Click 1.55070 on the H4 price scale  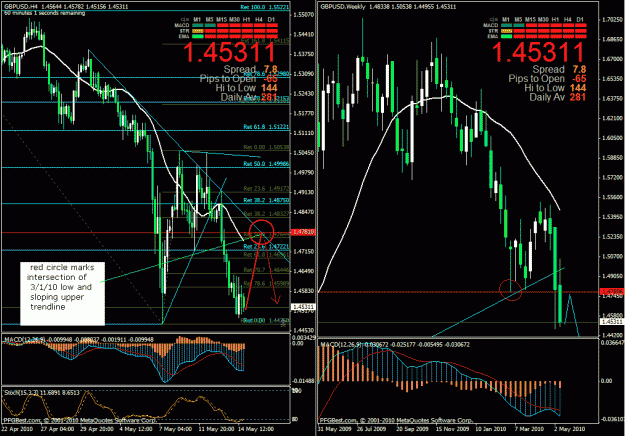(303, 15)
